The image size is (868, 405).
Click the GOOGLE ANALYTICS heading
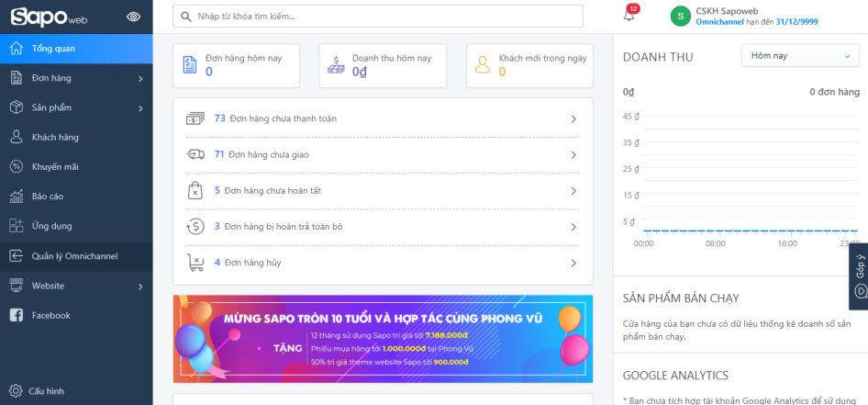coord(675,376)
